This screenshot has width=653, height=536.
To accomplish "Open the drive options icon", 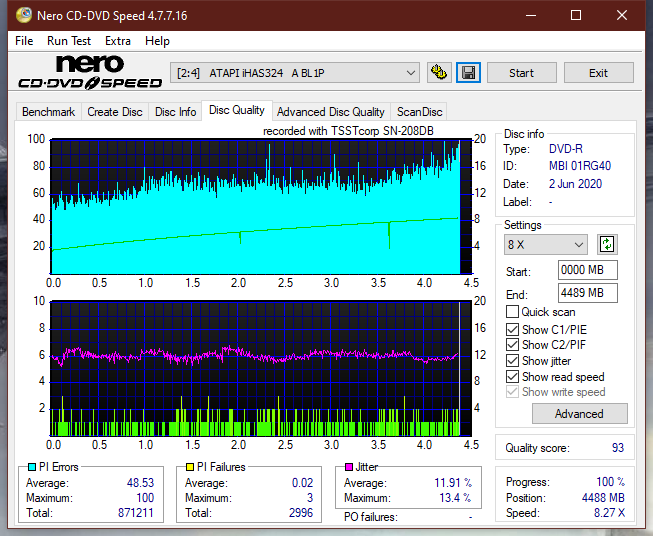I will click(439, 73).
